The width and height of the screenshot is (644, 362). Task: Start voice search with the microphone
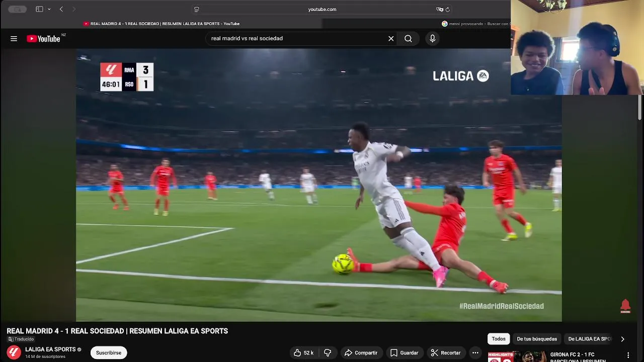432,39
